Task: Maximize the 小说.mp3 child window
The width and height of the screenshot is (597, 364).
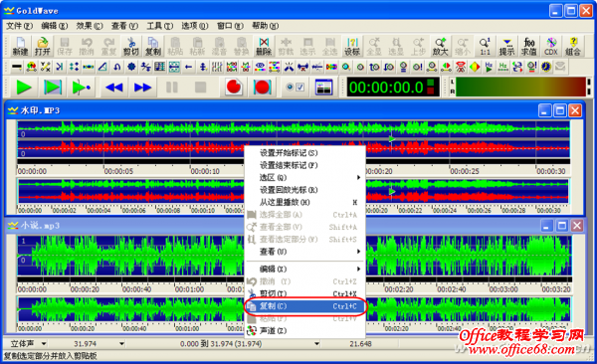Action: [x=561, y=226]
